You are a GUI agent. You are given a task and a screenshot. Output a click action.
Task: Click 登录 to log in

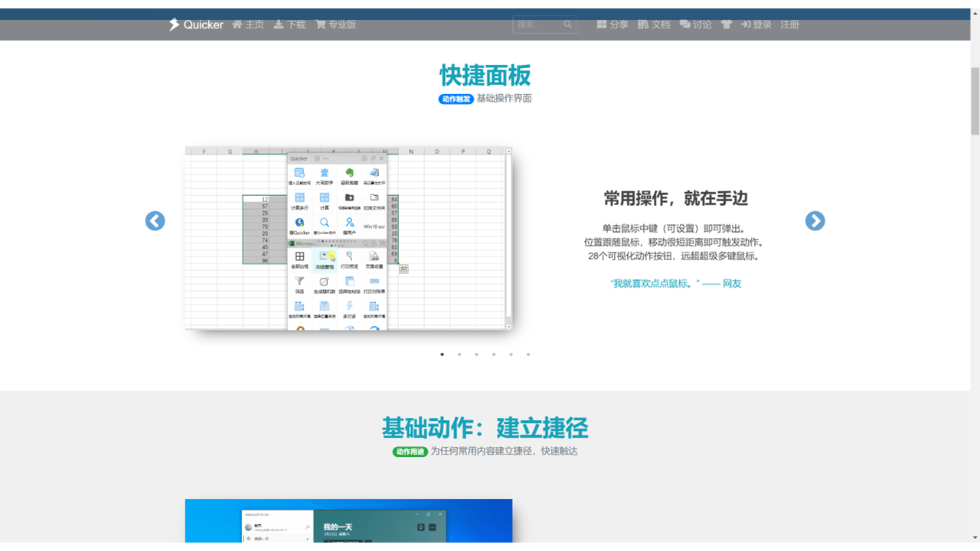[x=756, y=24]
